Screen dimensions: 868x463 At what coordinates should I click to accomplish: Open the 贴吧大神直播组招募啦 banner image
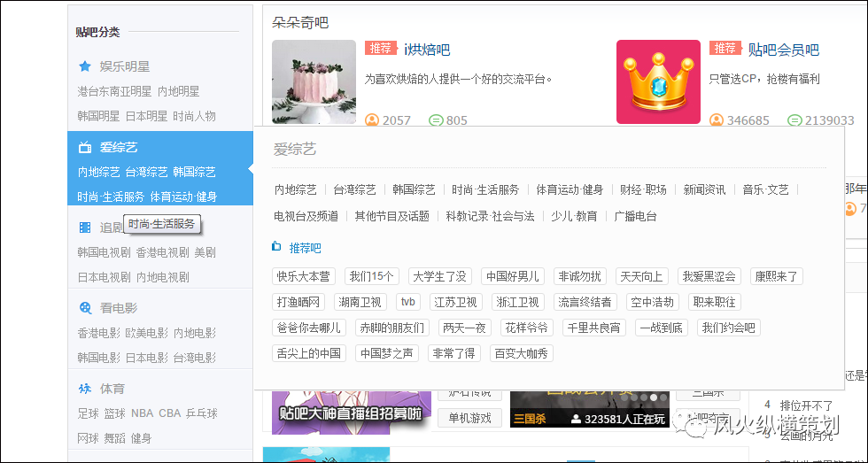tap(352, 412)
